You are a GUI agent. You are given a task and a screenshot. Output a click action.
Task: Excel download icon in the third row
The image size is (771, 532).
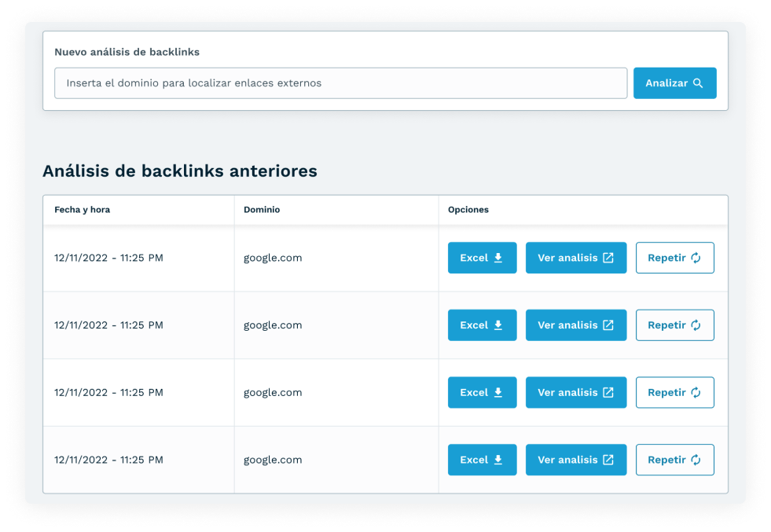pos(498,392)
